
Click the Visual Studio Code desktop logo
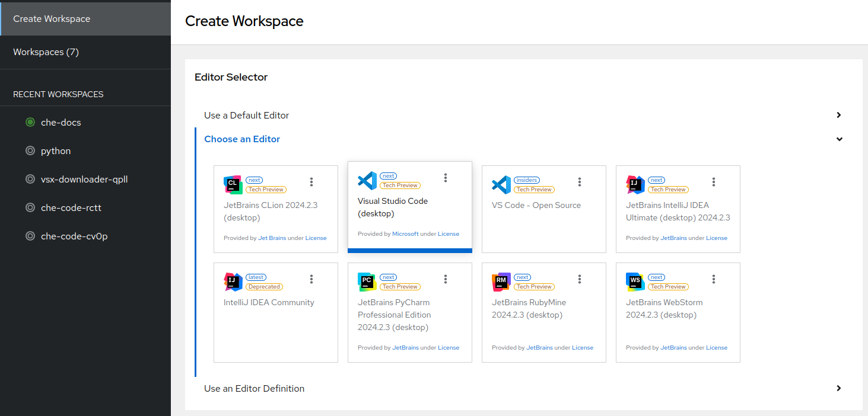pyautogui.click(x=367, y=180)
